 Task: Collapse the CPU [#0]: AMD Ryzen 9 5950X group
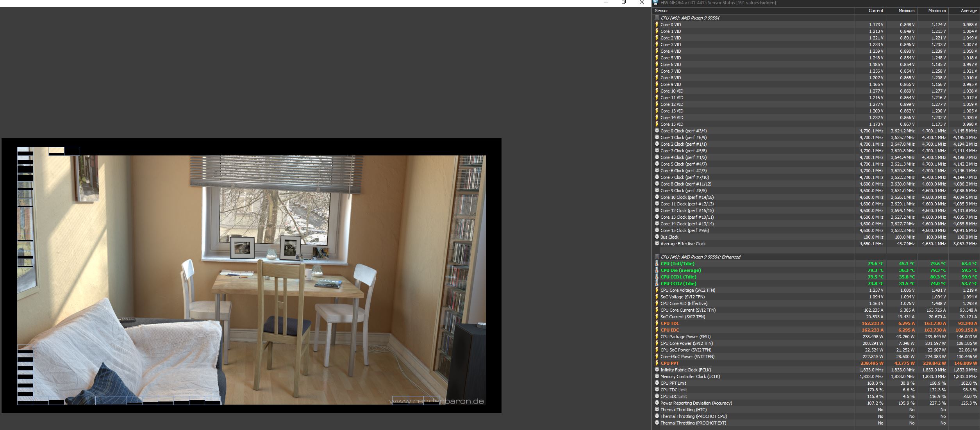coord(657,18)
